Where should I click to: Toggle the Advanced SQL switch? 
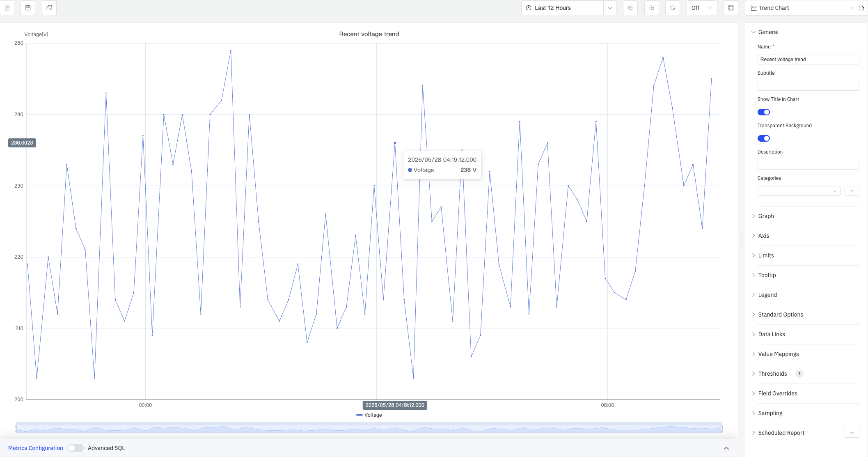(x=76, y=448)
